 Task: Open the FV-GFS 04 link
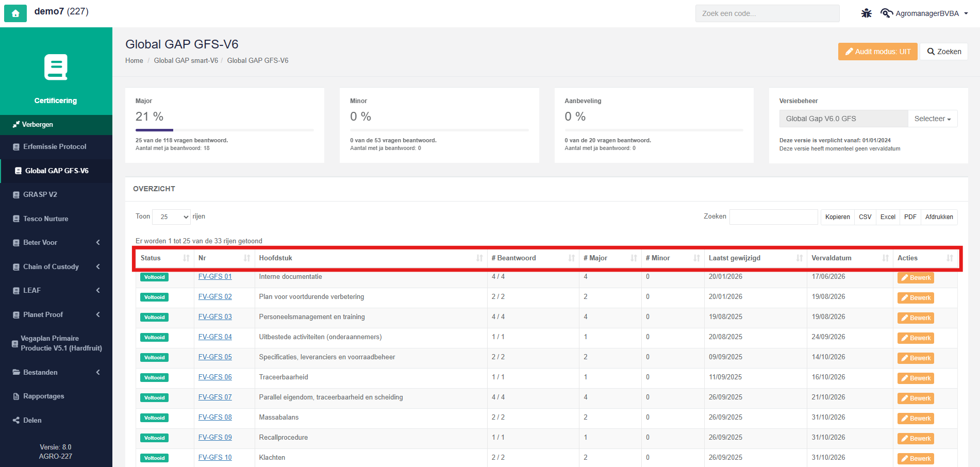215,337
